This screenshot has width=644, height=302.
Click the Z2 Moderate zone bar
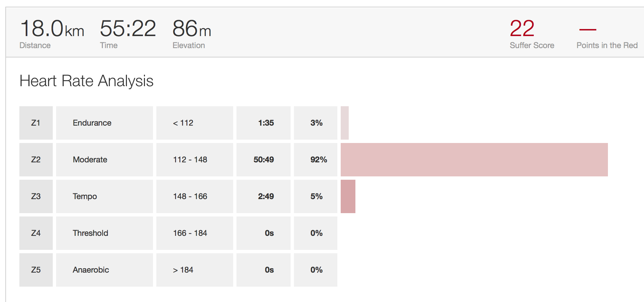(x=474, y=160)
